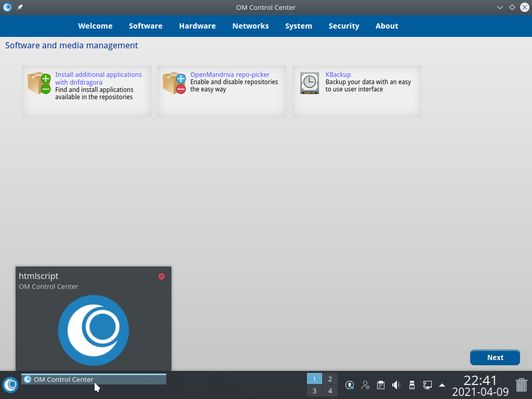Maximize the OM Control Center window
The height and width of the screenshot is (399, 532).
[512, 7]
